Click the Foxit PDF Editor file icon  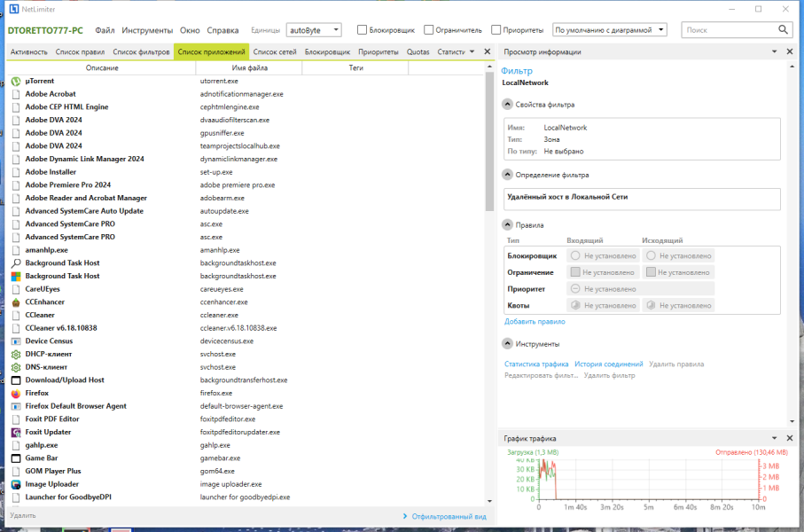pos(16,419)
